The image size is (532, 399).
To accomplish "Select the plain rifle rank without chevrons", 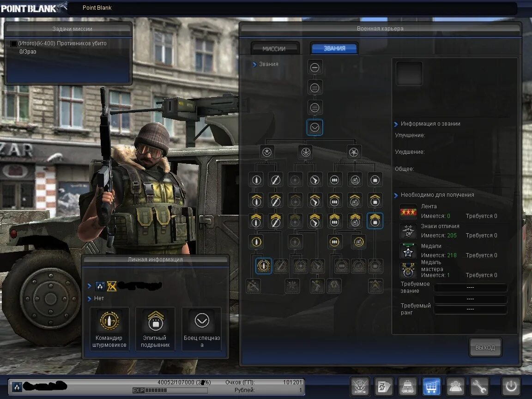I will [x=276, y=180].
